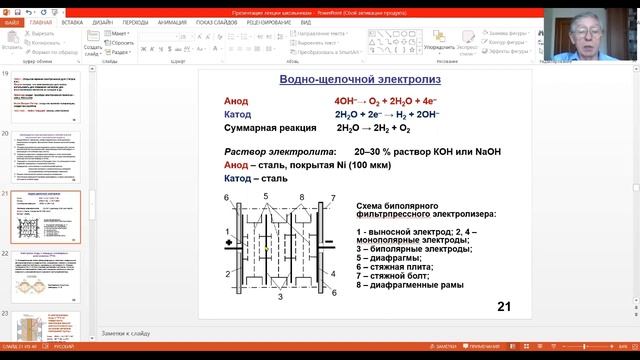Open Text Direction (Направление текста) dropdown
Screen dimensions: 640x360
pos(319,33)
